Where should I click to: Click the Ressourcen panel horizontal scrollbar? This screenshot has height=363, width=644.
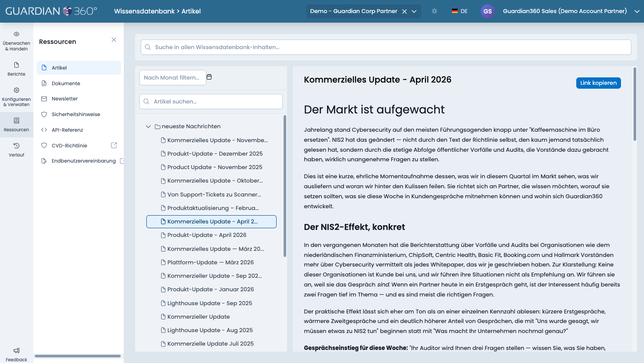[78, 356]
